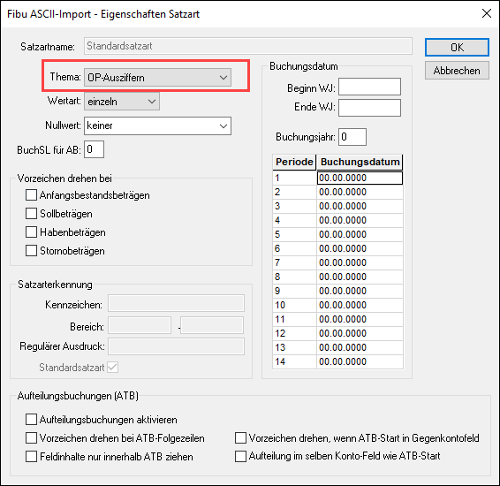Select Buchungsdatum cell for period 3
The height and width of the screenshot is (486, 500).
tap(360, 206)
